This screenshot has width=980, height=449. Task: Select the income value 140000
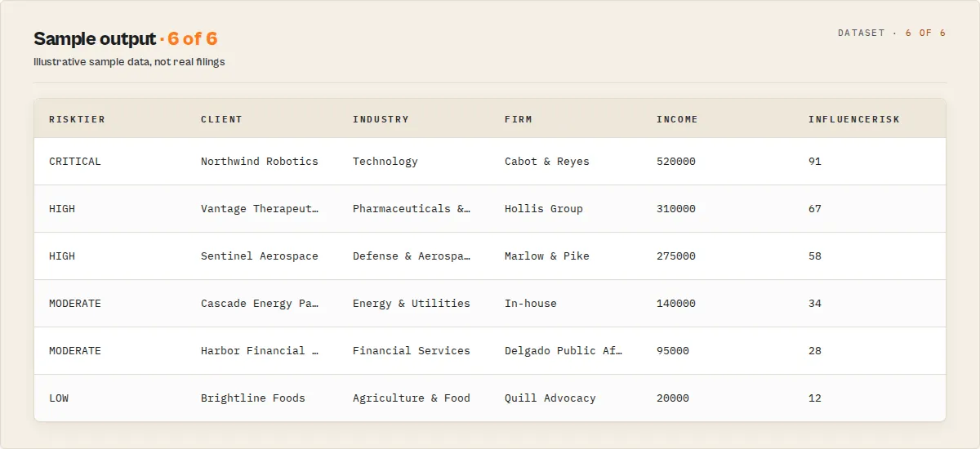point(676,304)
